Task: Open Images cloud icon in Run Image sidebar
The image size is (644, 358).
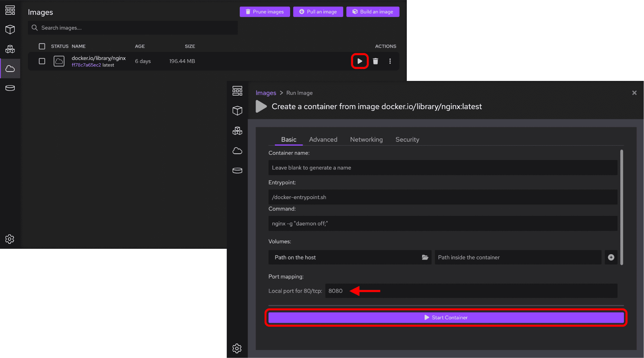Action: pyautogui.click(x=237, y=151)
